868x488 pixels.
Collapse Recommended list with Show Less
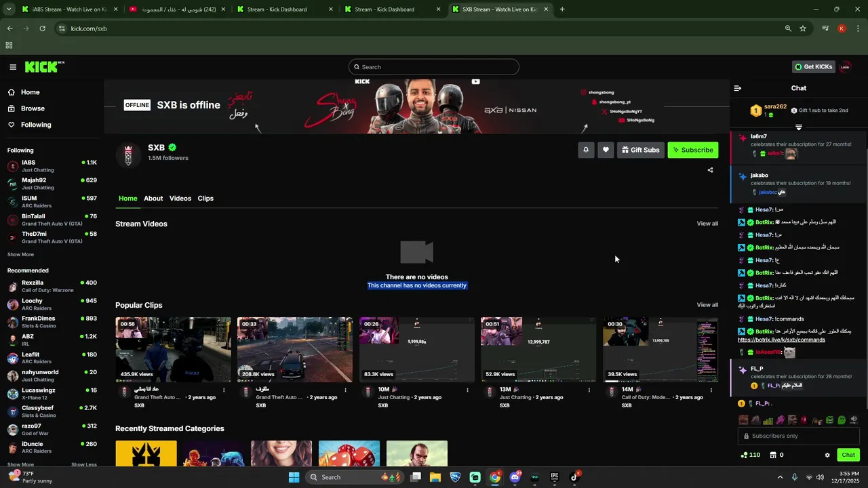(x=83, y=464)
